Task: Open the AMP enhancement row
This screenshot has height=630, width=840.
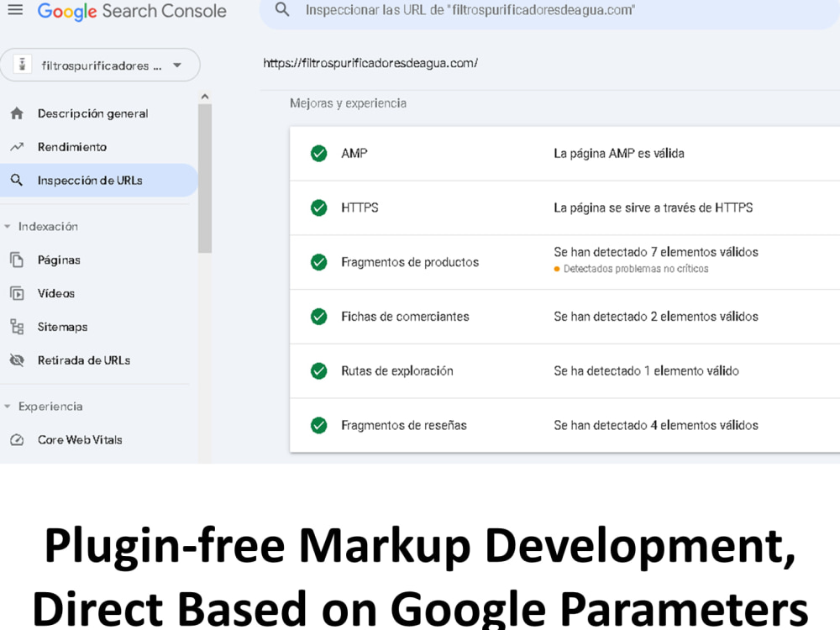Action: pos(564,154)
